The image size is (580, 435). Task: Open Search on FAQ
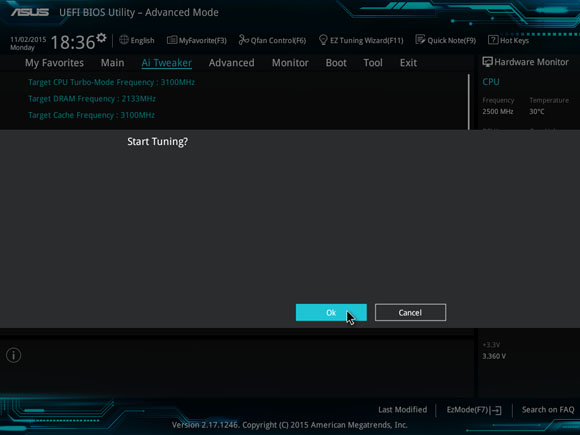[548, 410]
